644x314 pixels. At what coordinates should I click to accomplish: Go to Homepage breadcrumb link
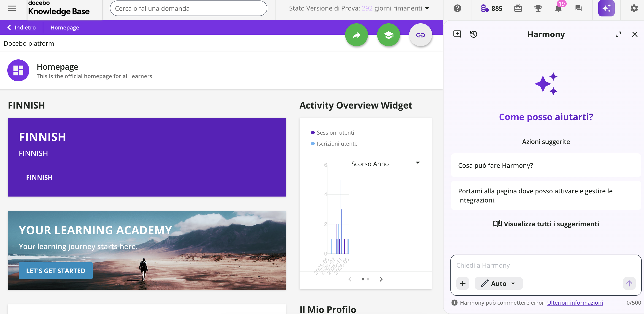pos(65,27)
